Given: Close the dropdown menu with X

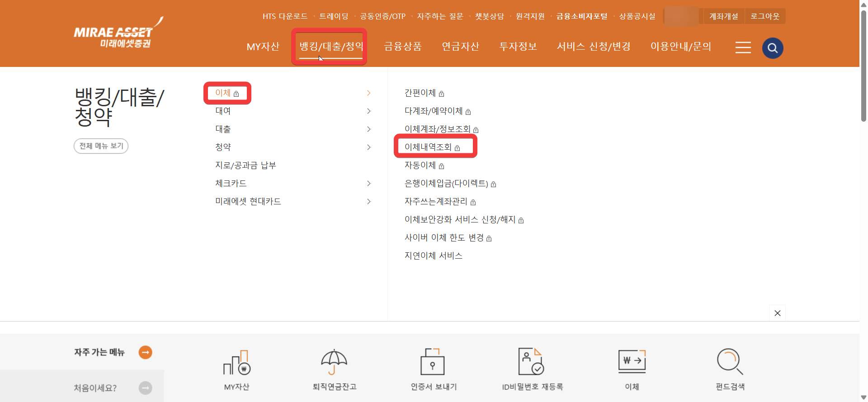Looking at the screenshot, I should pos(777,313).
